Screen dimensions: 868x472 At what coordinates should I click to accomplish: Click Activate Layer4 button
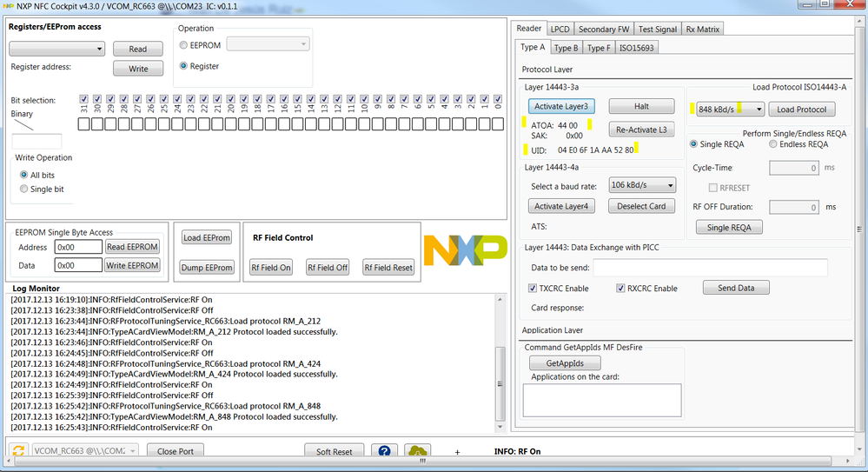561,206
